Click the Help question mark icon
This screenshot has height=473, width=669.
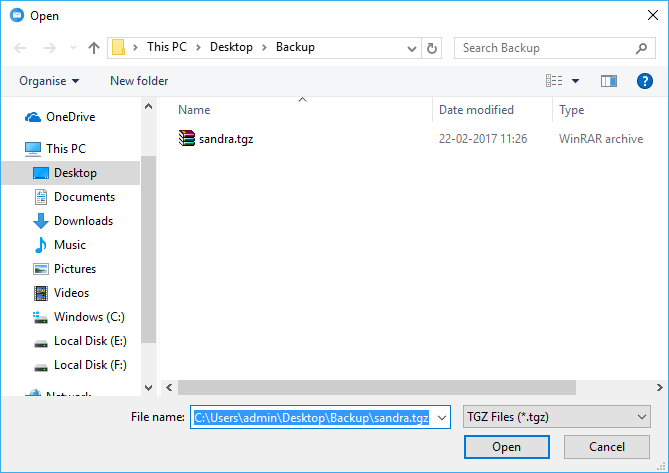tap(644, 81)
